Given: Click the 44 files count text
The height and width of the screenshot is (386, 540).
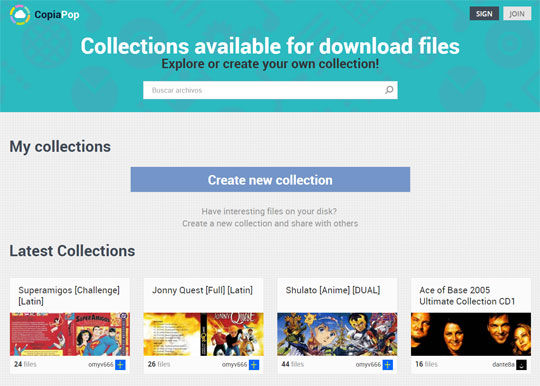Looking at the screenshot, I should point(292,364).
